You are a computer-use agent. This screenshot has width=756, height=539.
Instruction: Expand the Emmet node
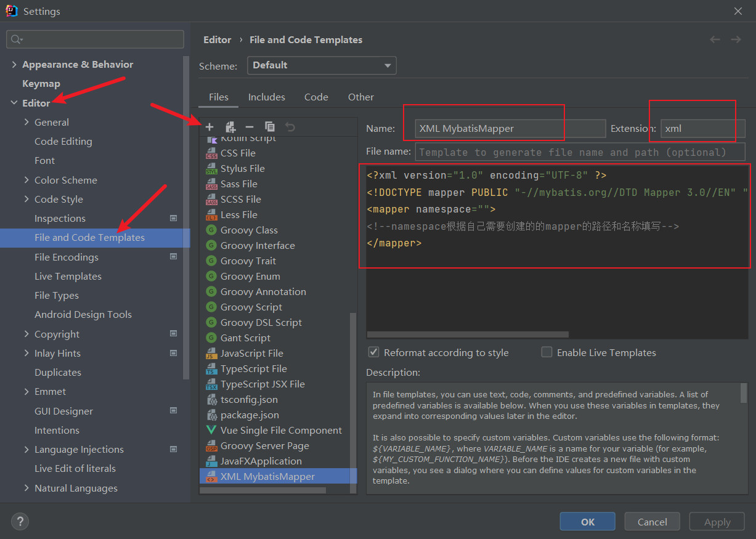pyautogui.click(x=26, y=392)
